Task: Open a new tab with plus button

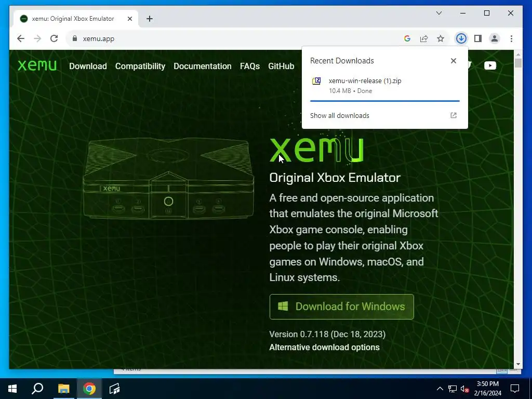Action: tap(150, 19)
